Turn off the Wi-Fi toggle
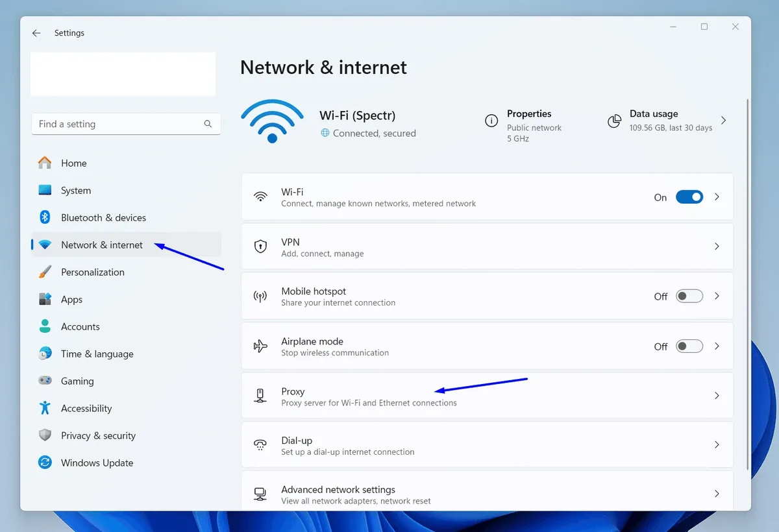The height and width of the screenshot is (532, 779). [x=689, y=197]
